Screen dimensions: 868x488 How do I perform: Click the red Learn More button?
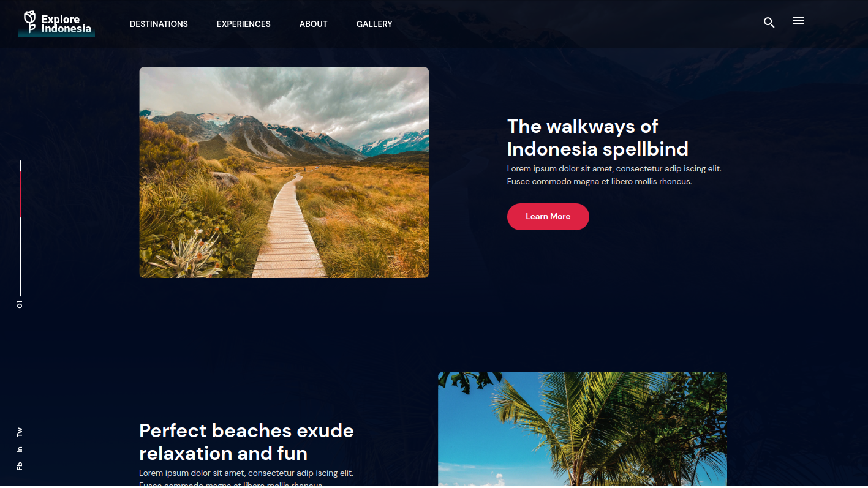pyautogui.click(x=548, y=217)
